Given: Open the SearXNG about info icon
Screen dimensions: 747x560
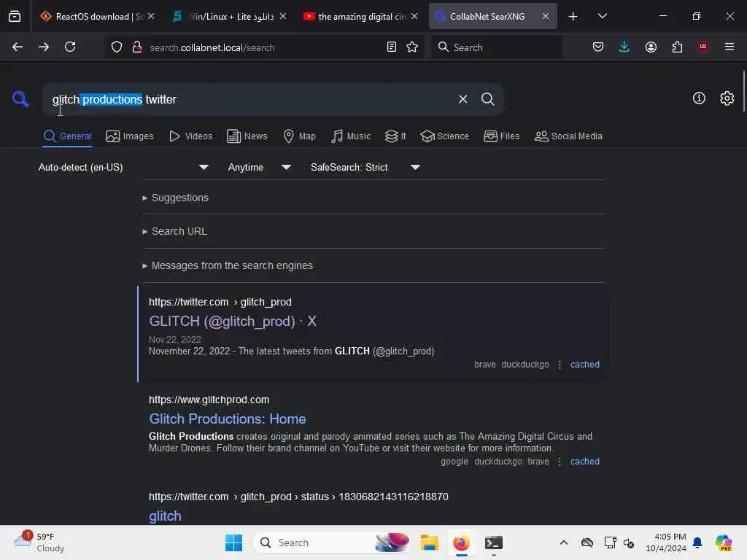Looking at the screenshot, I should (699, 98).
